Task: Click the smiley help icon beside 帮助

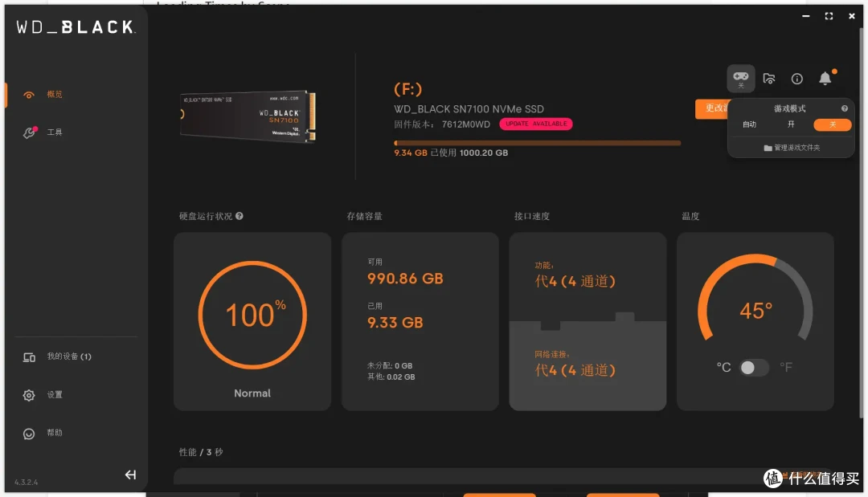Action: [29, 434]
